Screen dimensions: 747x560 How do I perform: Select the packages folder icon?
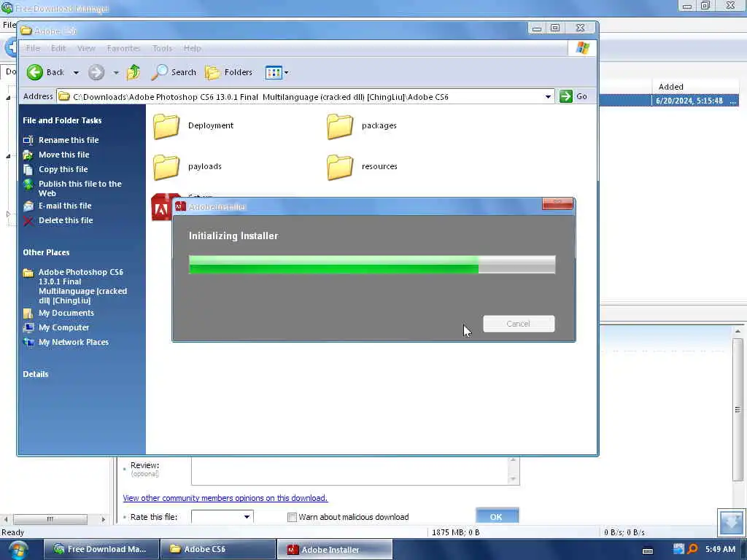[340, 126]
